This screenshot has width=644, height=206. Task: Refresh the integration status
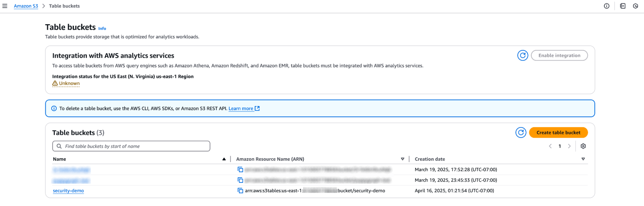tap(523, 55)
